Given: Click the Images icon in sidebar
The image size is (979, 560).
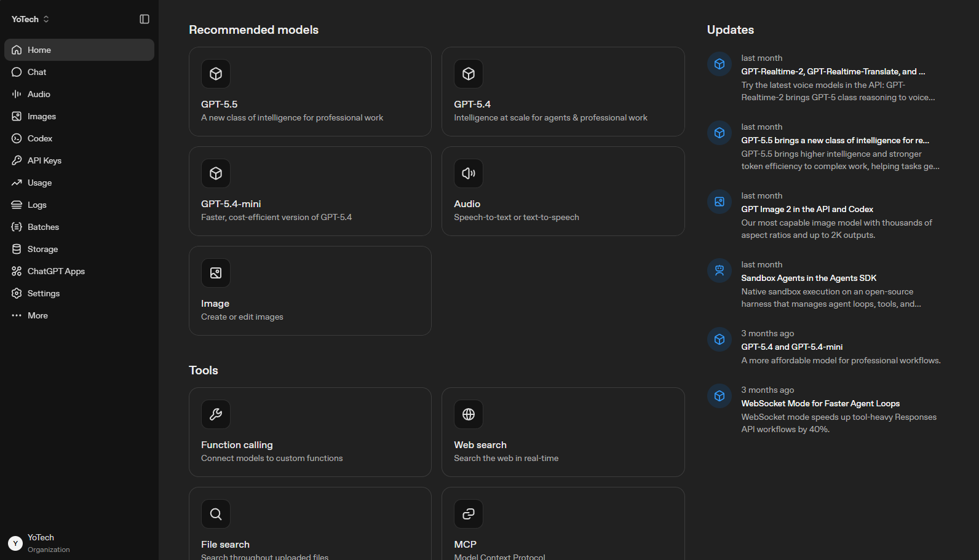Looking at the screenshot, I should [17, 116].
